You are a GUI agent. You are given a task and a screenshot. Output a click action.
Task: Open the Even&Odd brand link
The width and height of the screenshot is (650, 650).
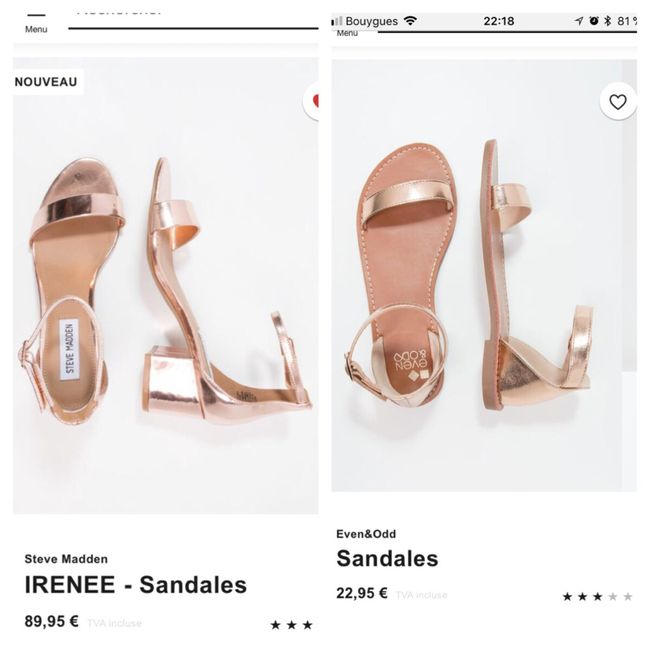[366, 534]
